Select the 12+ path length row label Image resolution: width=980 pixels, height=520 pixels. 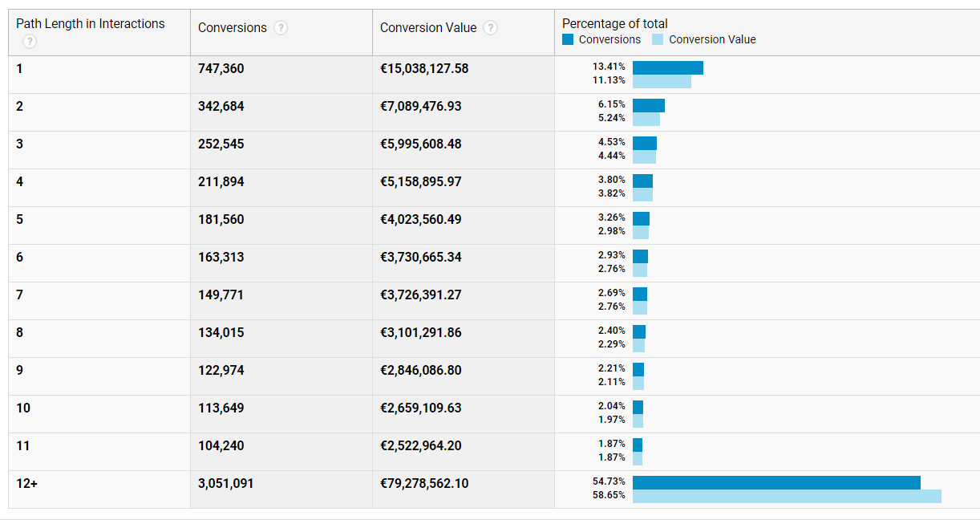click(x=26, y=484)
